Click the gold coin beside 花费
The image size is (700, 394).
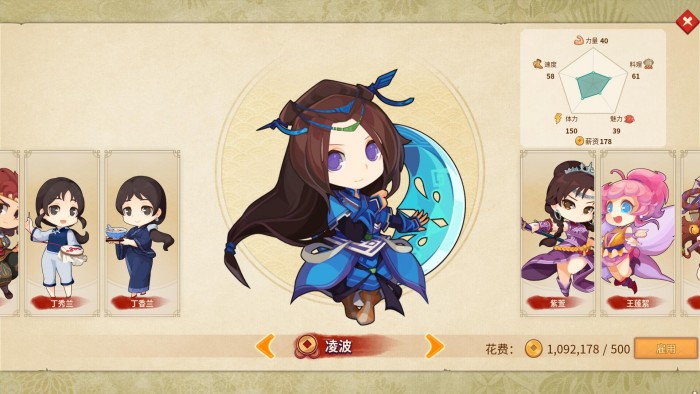click(x=533, y=348)
